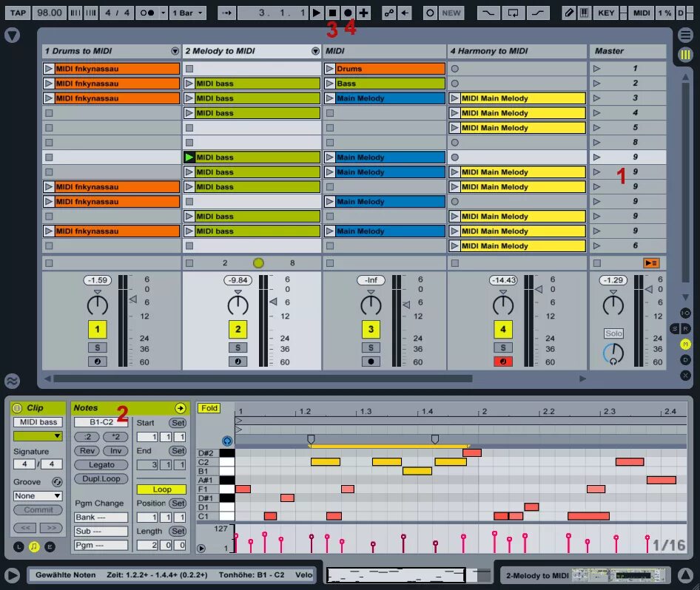Open the 1 Drums to MIDI track dropdown

coord(175,51)
